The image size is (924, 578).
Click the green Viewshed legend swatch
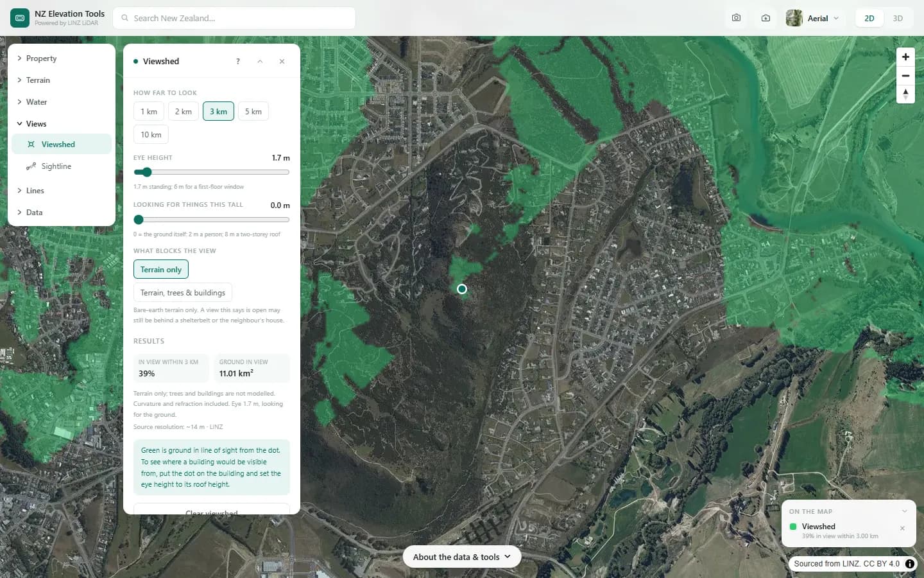click(793, 527)
